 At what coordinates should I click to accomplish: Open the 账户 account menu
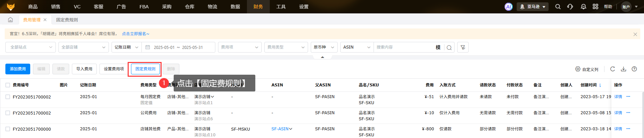point(630,7)
